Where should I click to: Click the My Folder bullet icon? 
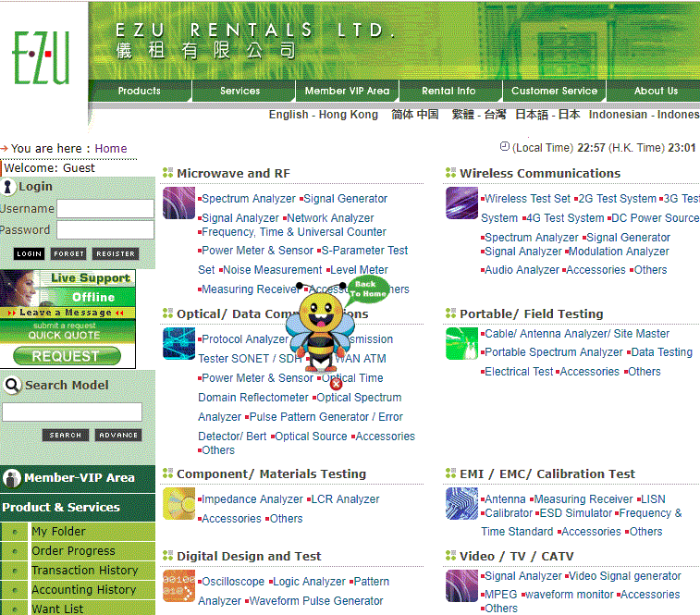click(x=15, y=532)
